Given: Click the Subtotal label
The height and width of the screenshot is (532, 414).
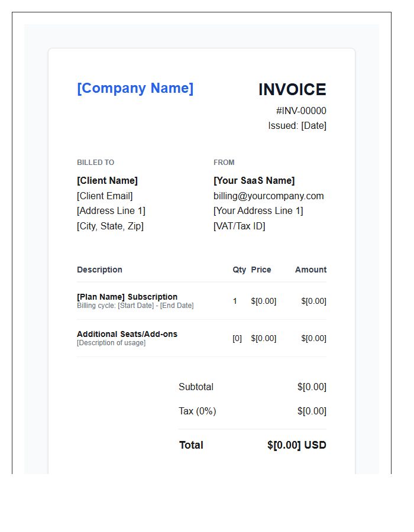Looking at the screenshot, I should 196,387.
